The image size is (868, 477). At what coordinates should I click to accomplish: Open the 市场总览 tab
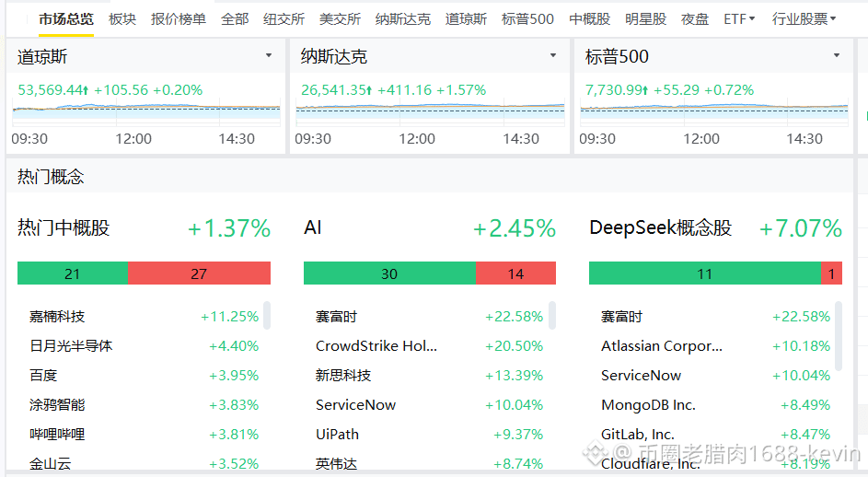tap(66, 19)
